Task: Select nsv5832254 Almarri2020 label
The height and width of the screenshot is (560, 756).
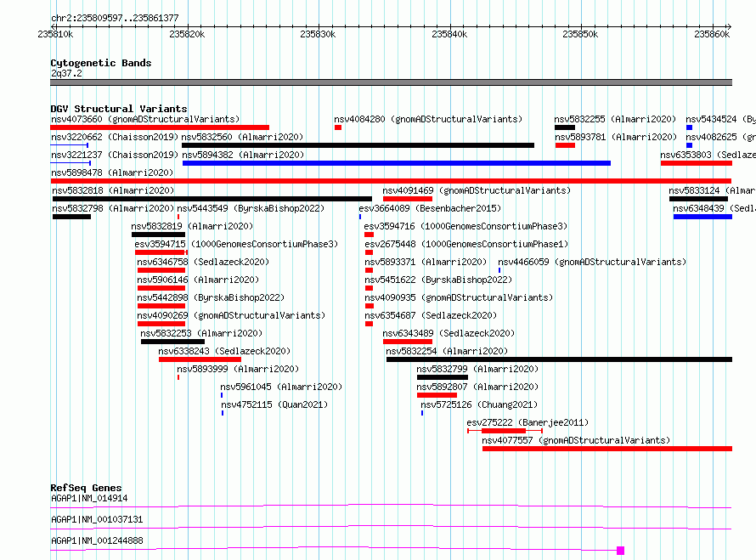Action: pos(447,351)
